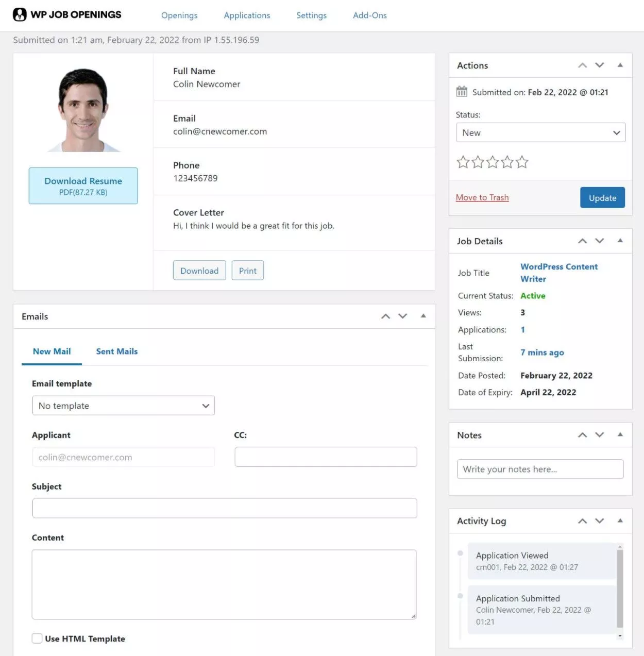Image resolution: width=644 pixels, height=656 pixels.
Task: Move the Activity Log panel up
Action: click(583, 521)
